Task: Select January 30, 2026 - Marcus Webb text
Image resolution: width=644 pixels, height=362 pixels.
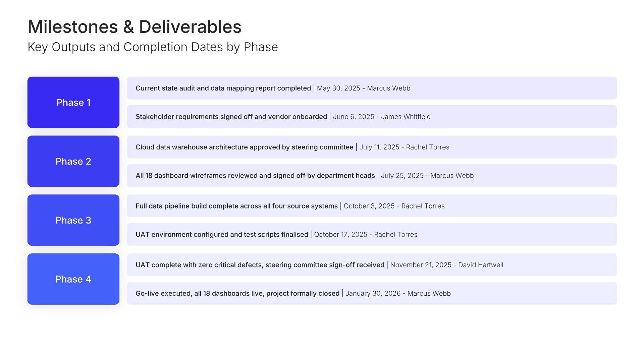Action: click(x=398, y=293)
